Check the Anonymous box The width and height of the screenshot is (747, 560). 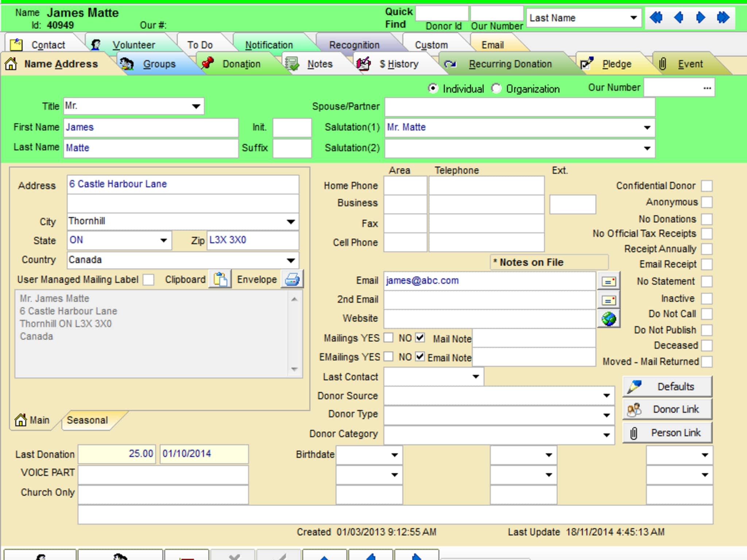707,202
